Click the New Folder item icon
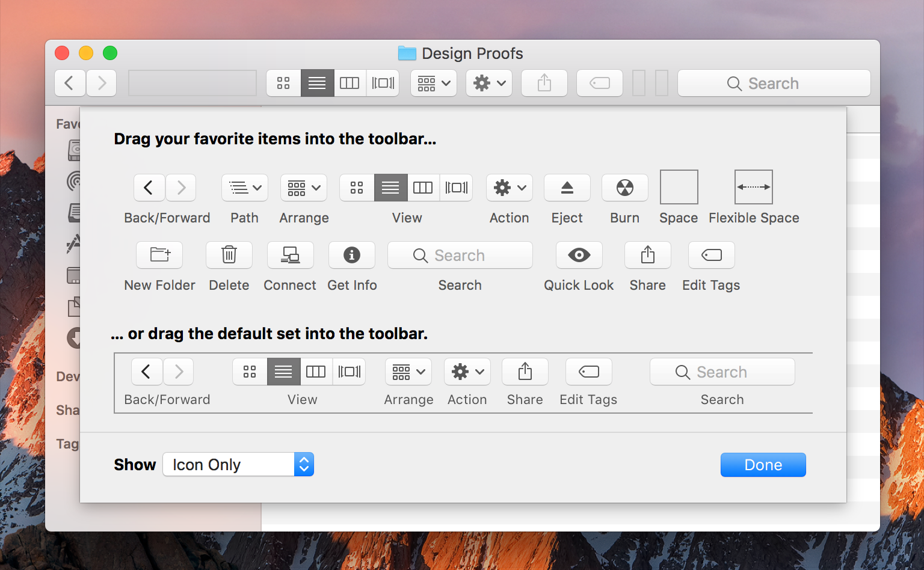This screenshot has height=570, width=924. tap(159, 255)
